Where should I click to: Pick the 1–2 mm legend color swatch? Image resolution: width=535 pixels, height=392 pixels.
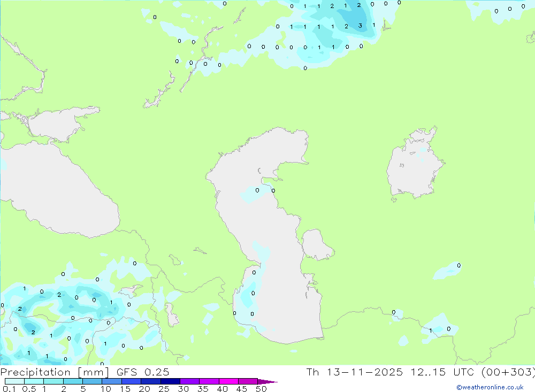[53, 381]
